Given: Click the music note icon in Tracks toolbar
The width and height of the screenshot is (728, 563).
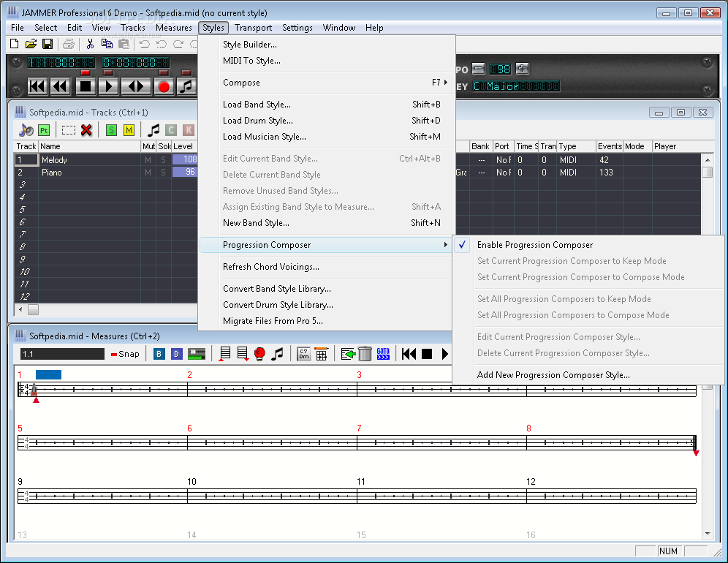Looking at the screenshot, I should 153,131.
